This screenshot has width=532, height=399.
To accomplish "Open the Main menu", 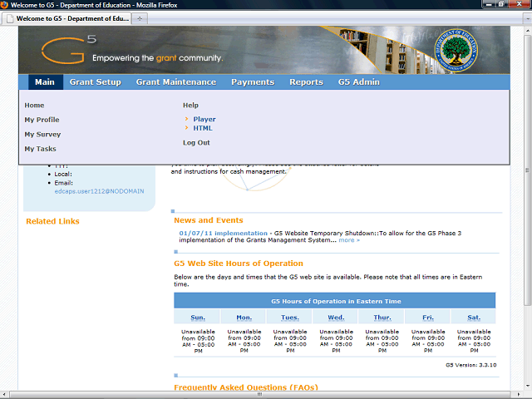I will pyautogui.click(x=45, y=82).
